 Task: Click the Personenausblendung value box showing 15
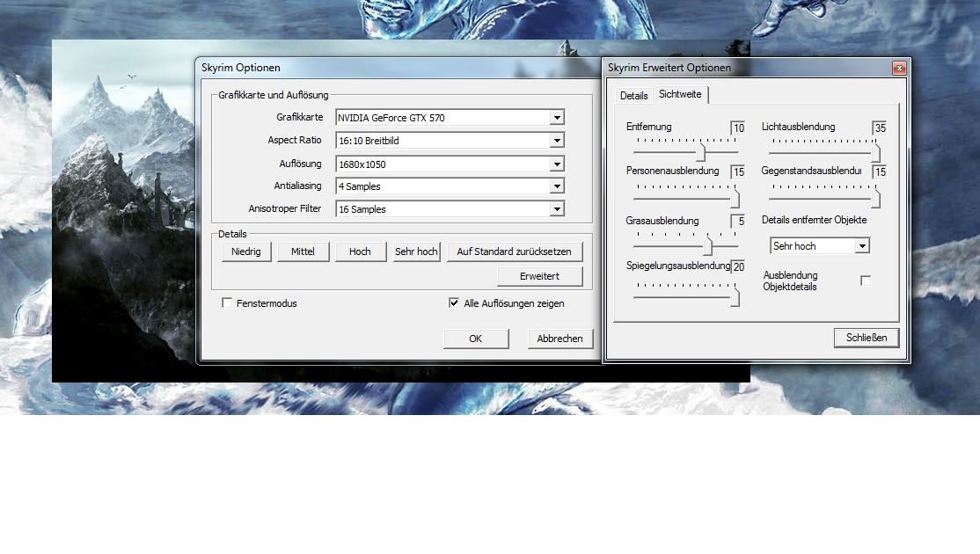coord(737,171)
